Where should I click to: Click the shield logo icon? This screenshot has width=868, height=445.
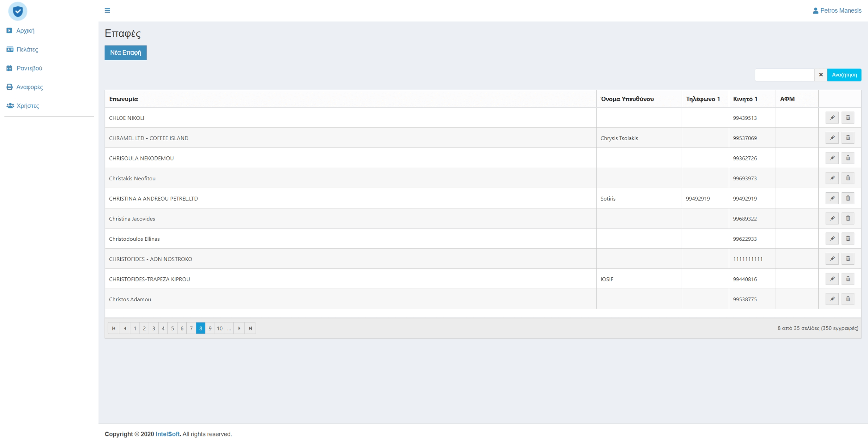[x=17, y=11]
